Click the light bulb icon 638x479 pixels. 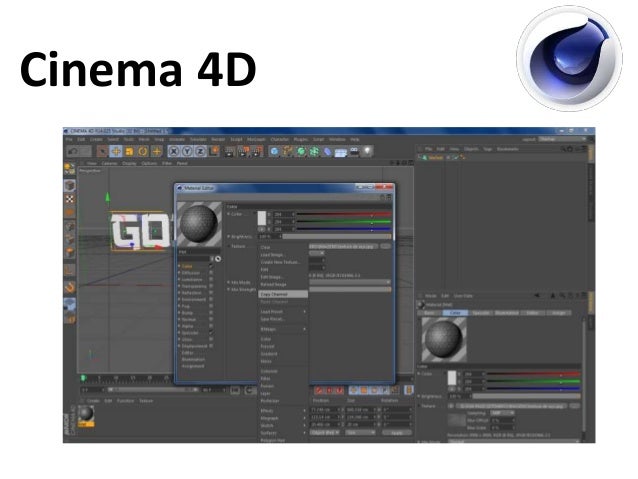click(x=367, y=152)
